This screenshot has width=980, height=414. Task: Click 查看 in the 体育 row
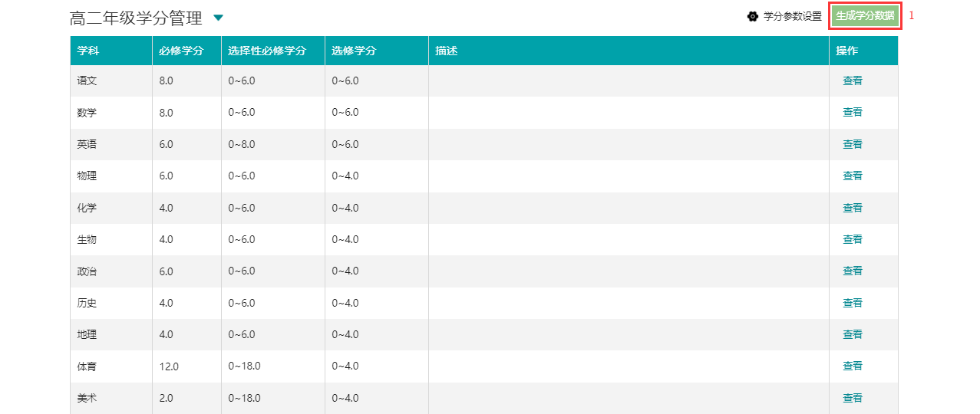point(853,366)
